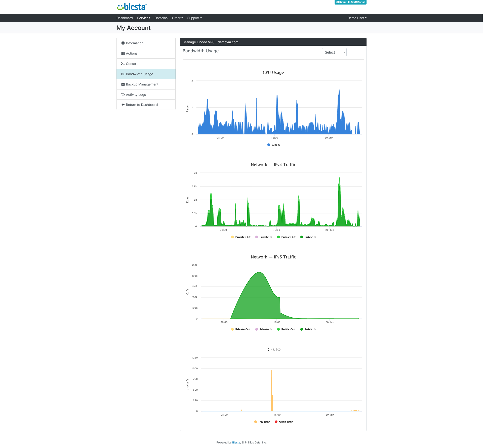Screen dimensions: 483x448
Task: Open the Dashboard nav item
Action: click(x=125, y=18)
